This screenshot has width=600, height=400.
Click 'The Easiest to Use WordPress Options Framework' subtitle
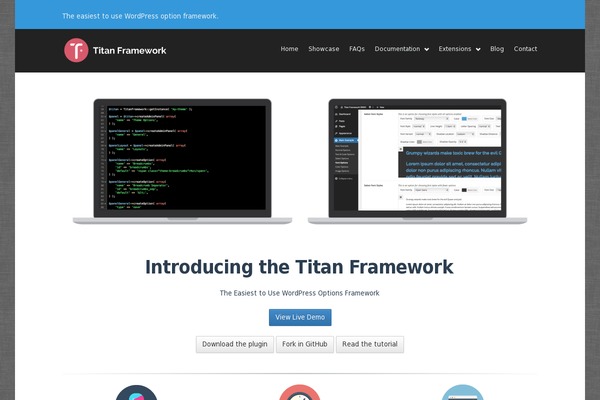pos(300,293)
